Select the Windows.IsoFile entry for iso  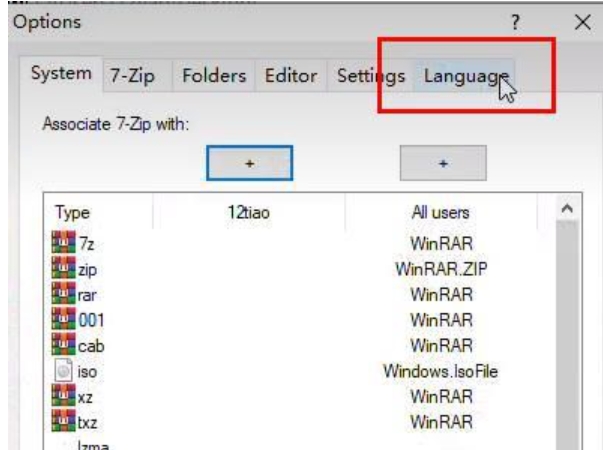coord(441,372)
